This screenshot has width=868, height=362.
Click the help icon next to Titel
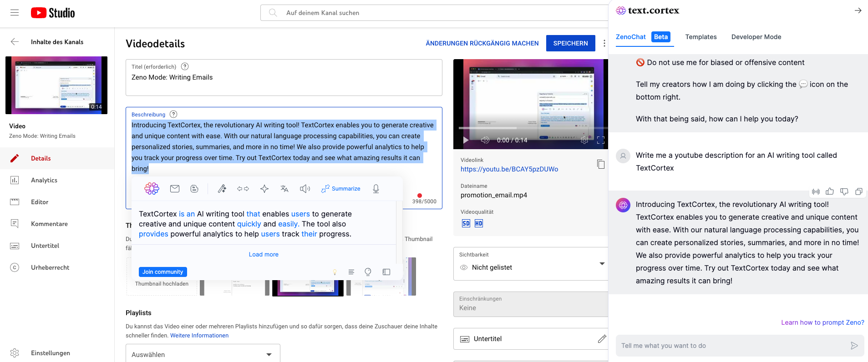pos(185,66)
